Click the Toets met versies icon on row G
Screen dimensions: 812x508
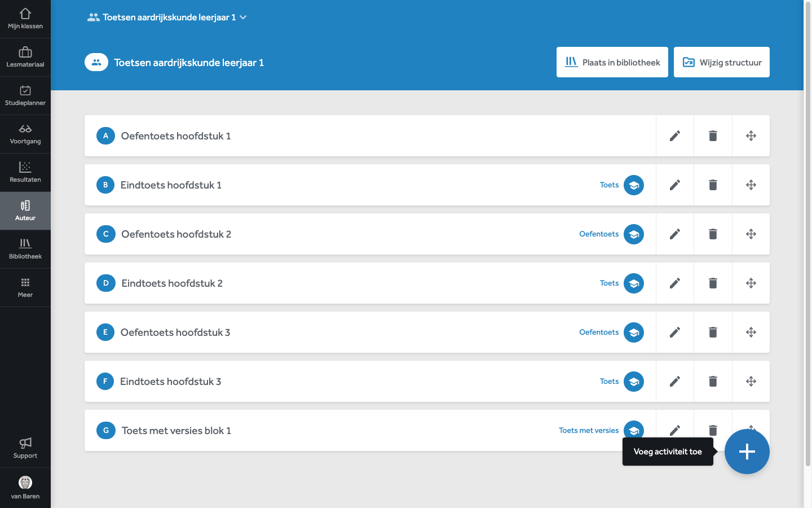[634, 430]
